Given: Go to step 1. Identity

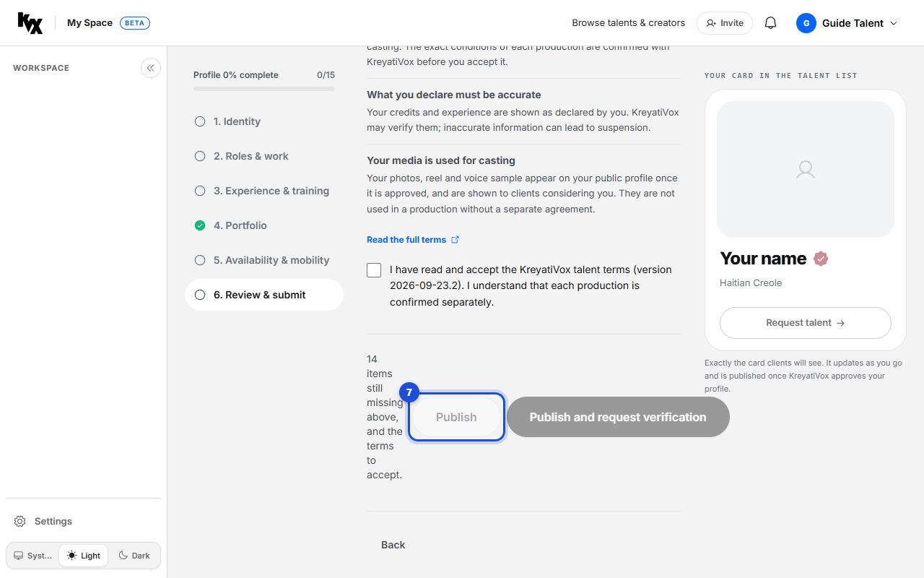Looking at the screenshot, I should (264, 121).
